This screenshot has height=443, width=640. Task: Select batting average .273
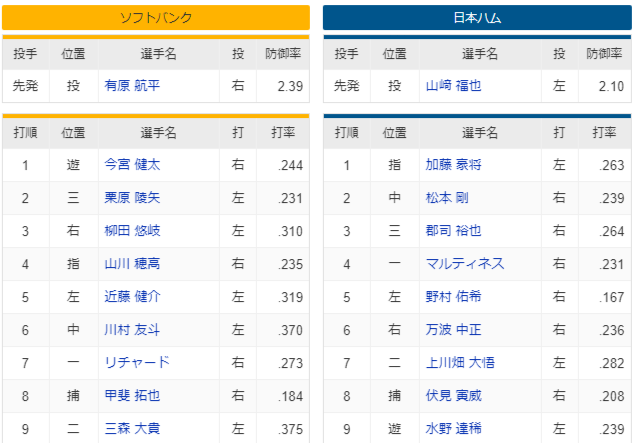(290, 363)
